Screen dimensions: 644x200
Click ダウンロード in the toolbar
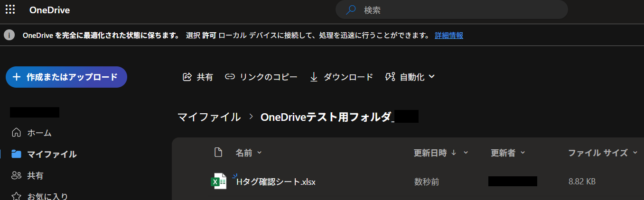pos(341,77)
